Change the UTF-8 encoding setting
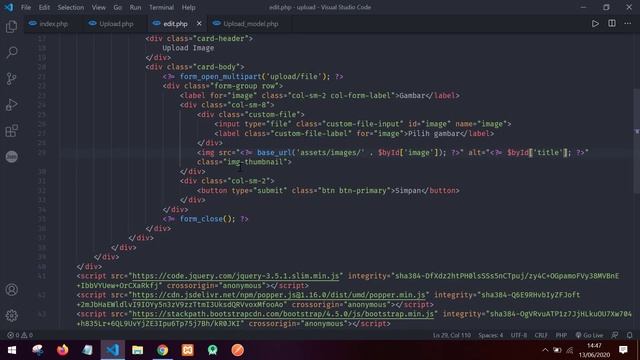Screen dimensions: 640x360 (x=519, y=335)
